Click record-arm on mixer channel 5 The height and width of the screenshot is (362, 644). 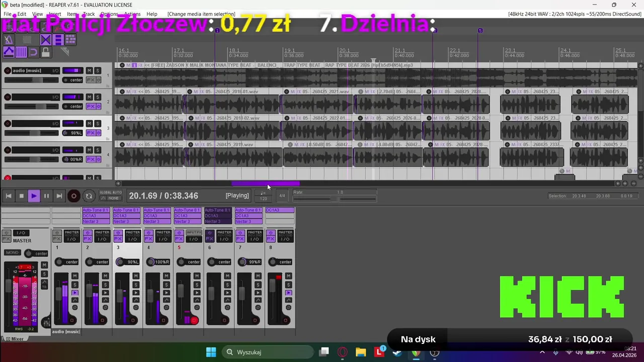pyautogui.click(x=194, y=320)
